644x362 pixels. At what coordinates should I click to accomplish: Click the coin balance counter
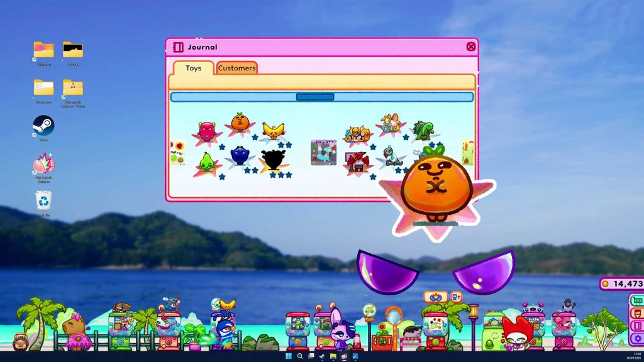click(x=622, y=283)
